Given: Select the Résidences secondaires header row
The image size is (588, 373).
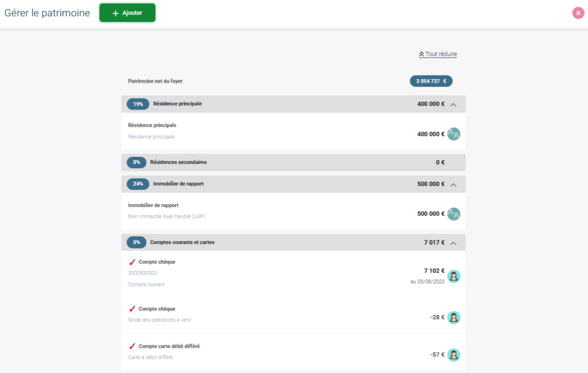Looking at the screenshot, I should (293, 162).
